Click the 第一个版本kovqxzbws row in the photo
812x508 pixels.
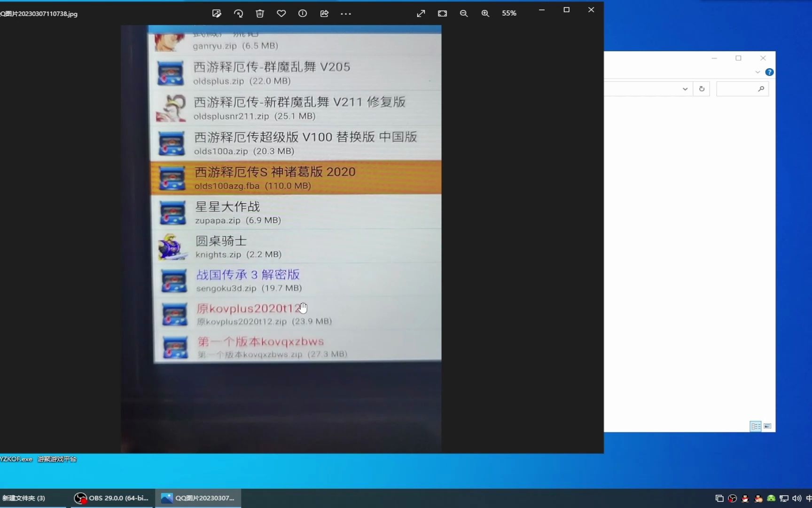(x=298, y=347)
